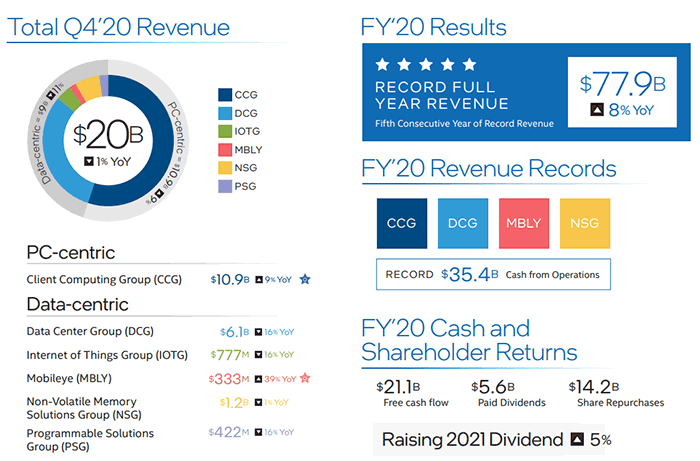Click the up arrow icon beside 8% YoY
The image size is (700, 461).
pyautogui.click(x=597, y=109)
